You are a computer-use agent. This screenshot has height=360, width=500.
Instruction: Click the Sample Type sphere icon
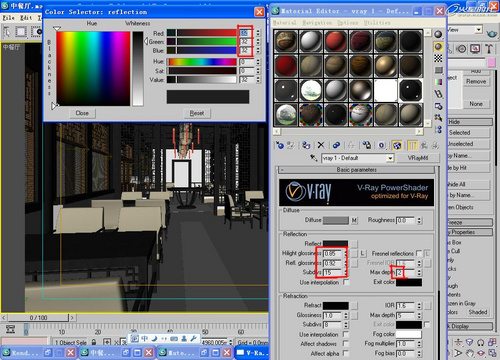click(438, 34)
